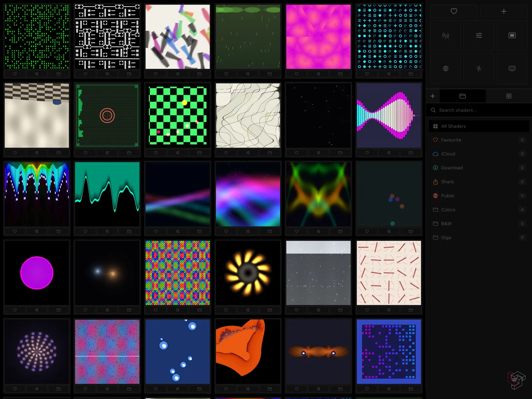The image size is (532, 399).
Task: Click the Search shaders field
Action: pos(479,110)
